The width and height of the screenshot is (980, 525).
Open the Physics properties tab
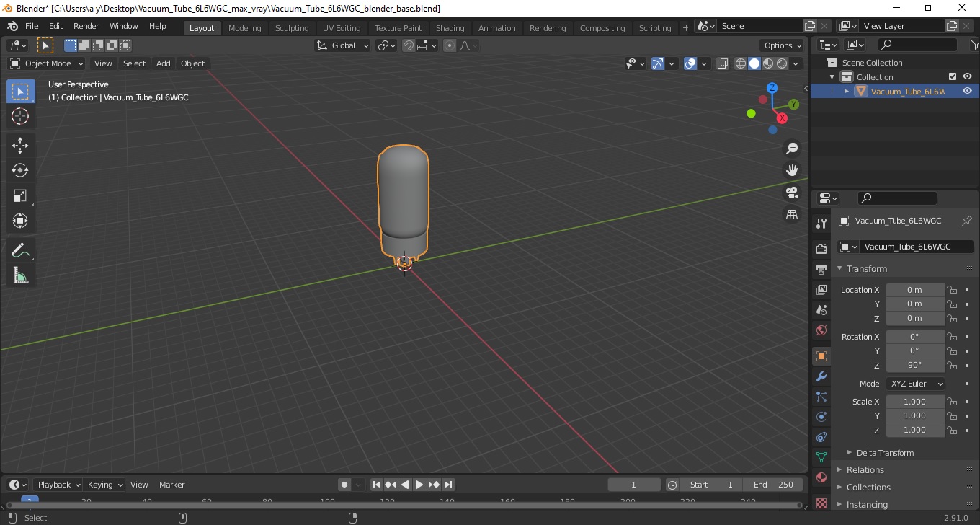[x=821, y=417]
